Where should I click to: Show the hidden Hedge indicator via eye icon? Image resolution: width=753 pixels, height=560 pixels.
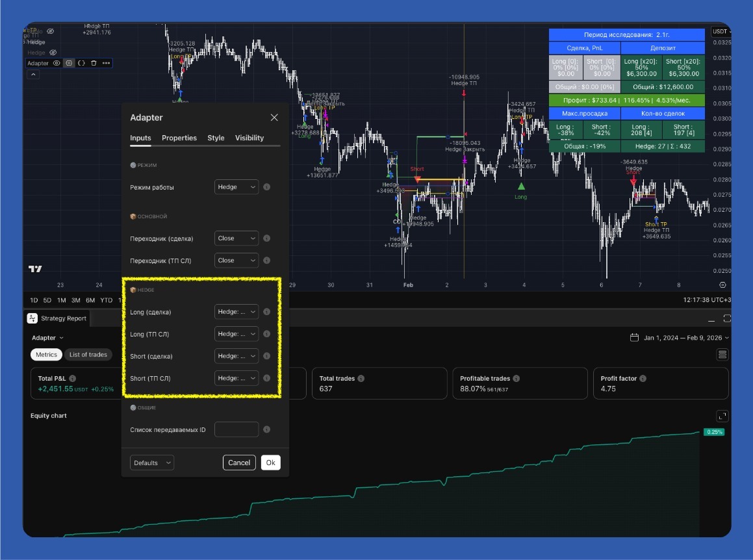pos(53,53)
